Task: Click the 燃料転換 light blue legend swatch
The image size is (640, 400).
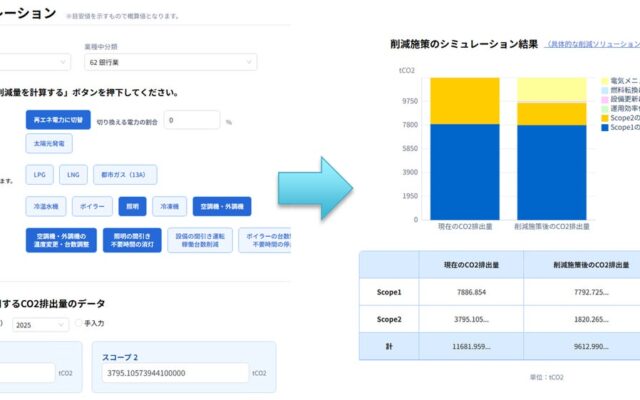Action: pos(605,90)
